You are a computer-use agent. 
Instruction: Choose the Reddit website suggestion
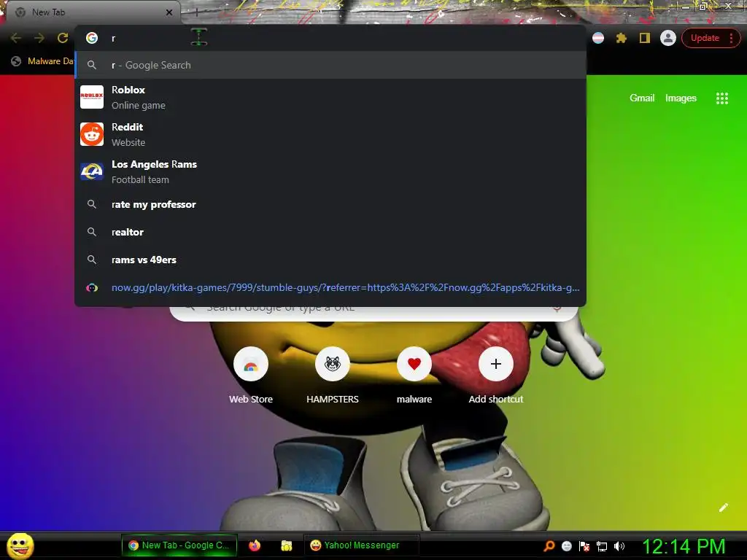tap(330, 134)
